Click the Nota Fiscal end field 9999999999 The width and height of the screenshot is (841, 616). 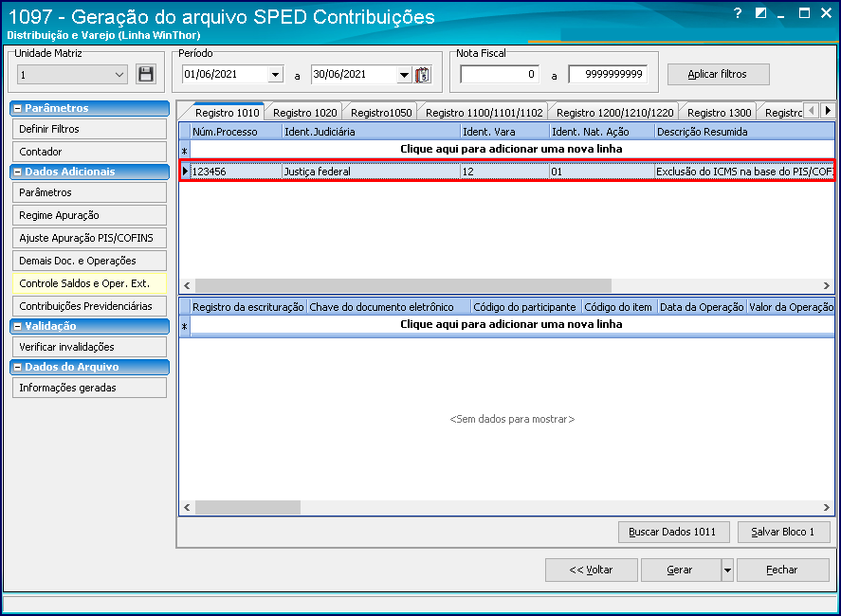[608, 75]
